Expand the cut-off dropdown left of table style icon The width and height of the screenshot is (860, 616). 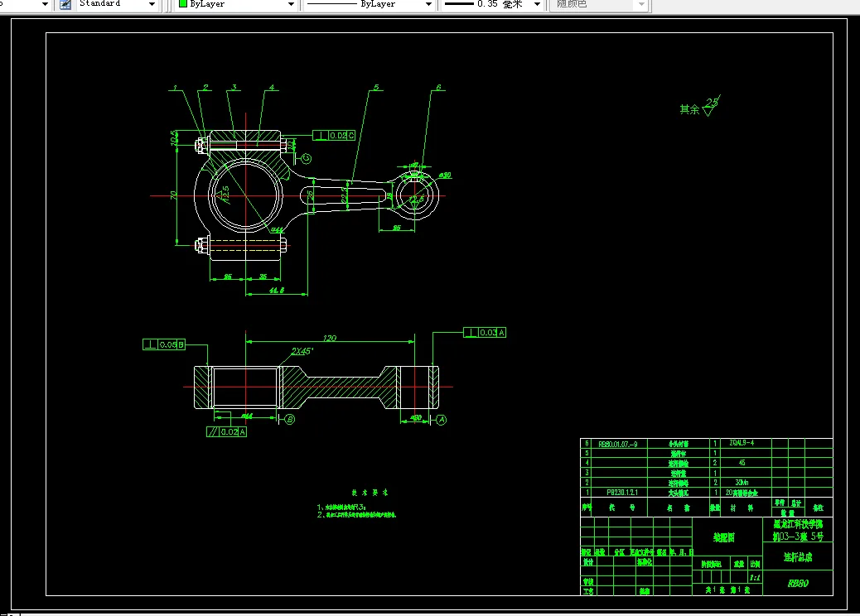(45, 4)
